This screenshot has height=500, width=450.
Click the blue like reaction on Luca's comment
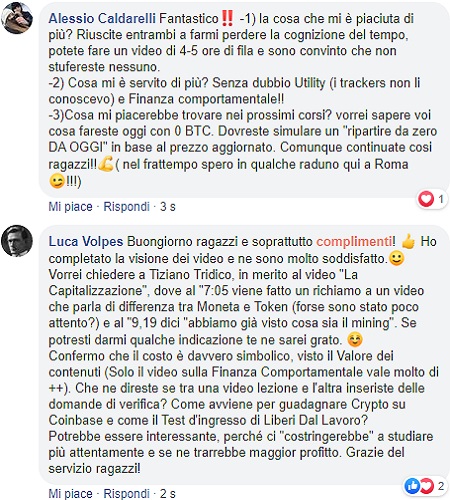(x=412, y=486)
